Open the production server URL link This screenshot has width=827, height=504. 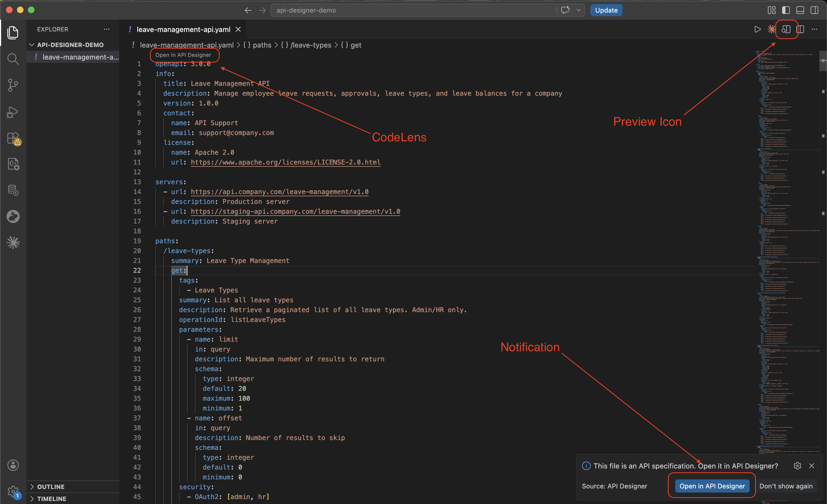(x=279, y=192)
